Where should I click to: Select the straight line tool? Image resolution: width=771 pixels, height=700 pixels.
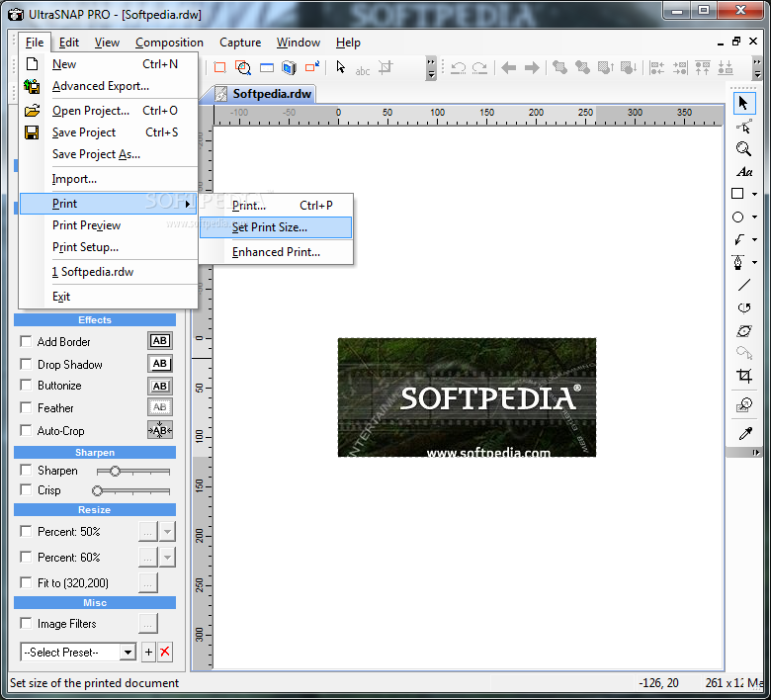744,285
